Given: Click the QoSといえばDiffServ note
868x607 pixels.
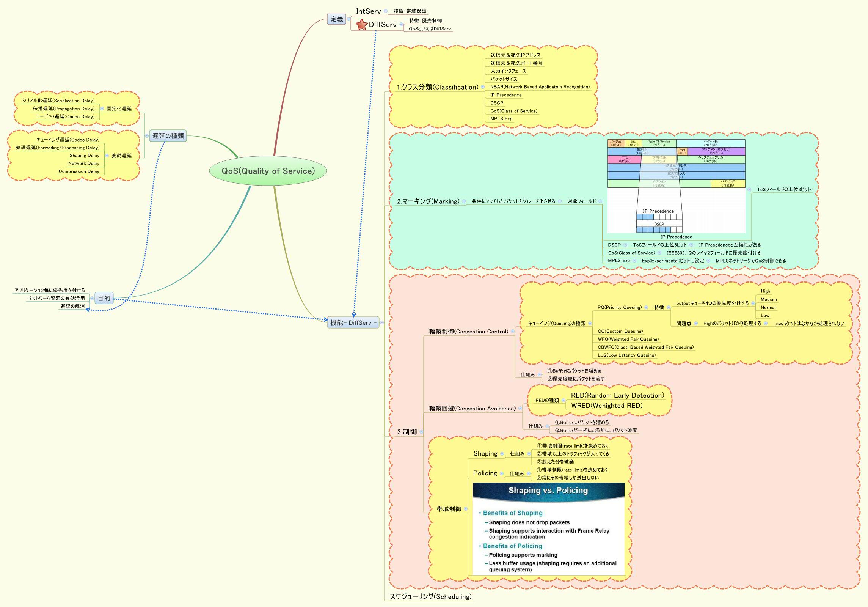Looking at the screenshot, I should click(x=430, y=29).
